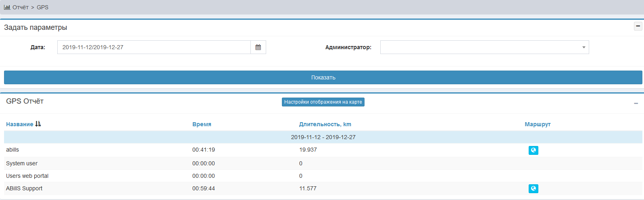The image size is (644, 200).
Task: Collapse the Задать параметры panel
Action: point(638,26)
